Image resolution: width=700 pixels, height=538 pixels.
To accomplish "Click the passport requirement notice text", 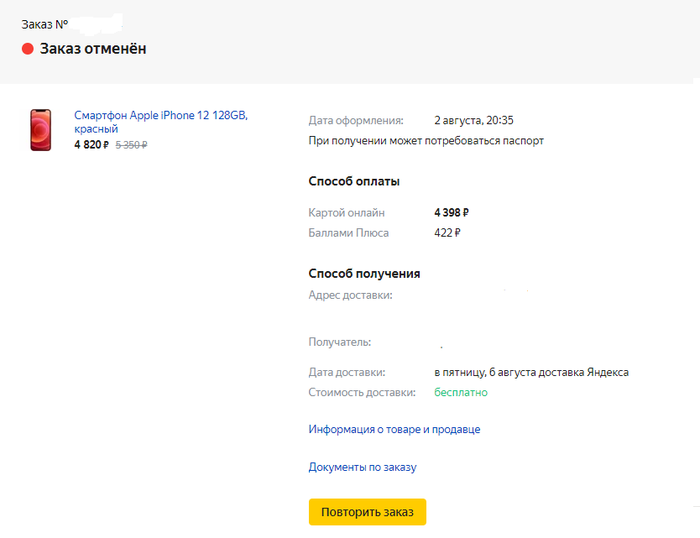I will click(x=426, y=141).
